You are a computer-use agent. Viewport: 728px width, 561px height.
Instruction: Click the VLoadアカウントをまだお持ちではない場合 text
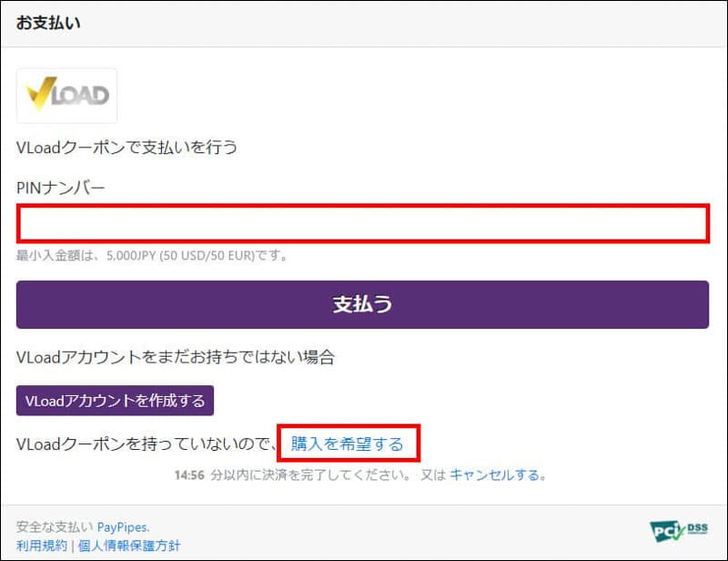176,357
